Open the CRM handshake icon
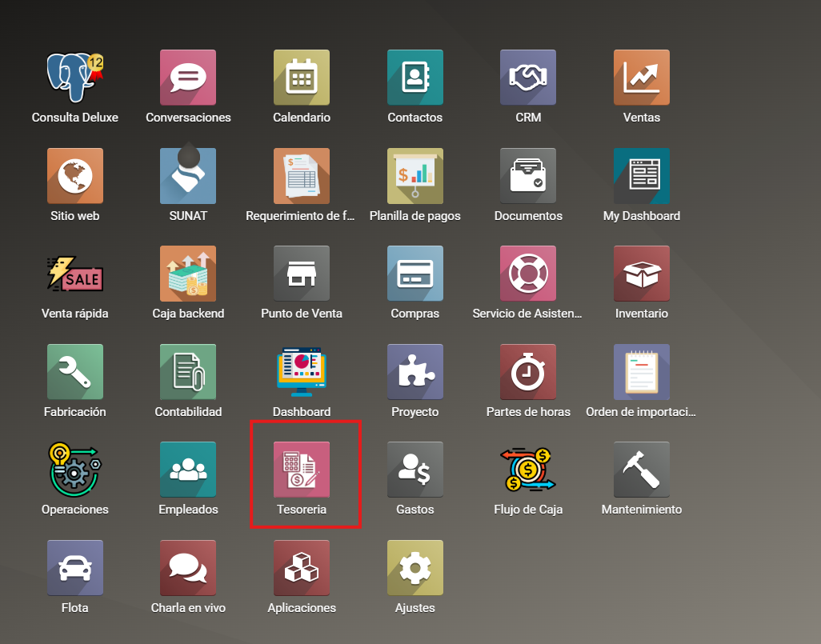The height and width of the screenshot is (644, 821). (x=528, y=78)
